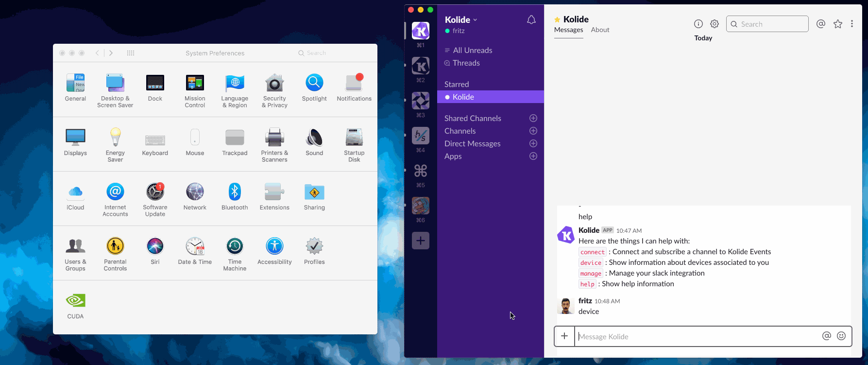
Task: Switch to workspace ⌘4
Action: [421, 136]
